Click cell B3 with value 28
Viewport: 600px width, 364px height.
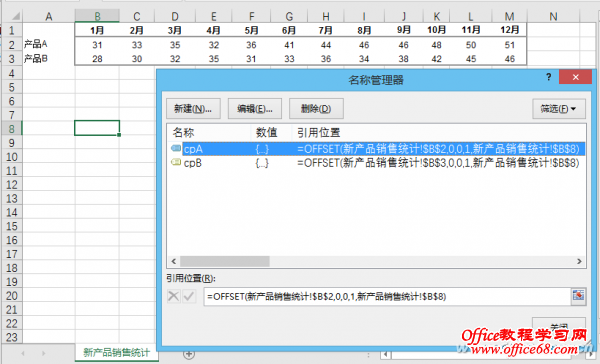(x=97, y=59)
